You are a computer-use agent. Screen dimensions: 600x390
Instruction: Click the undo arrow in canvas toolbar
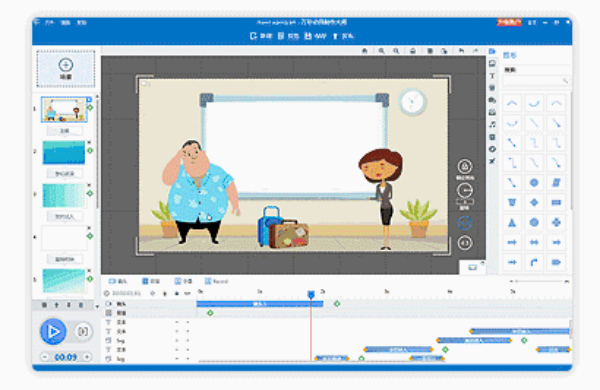pyautogui.click(x=461, y=51)
